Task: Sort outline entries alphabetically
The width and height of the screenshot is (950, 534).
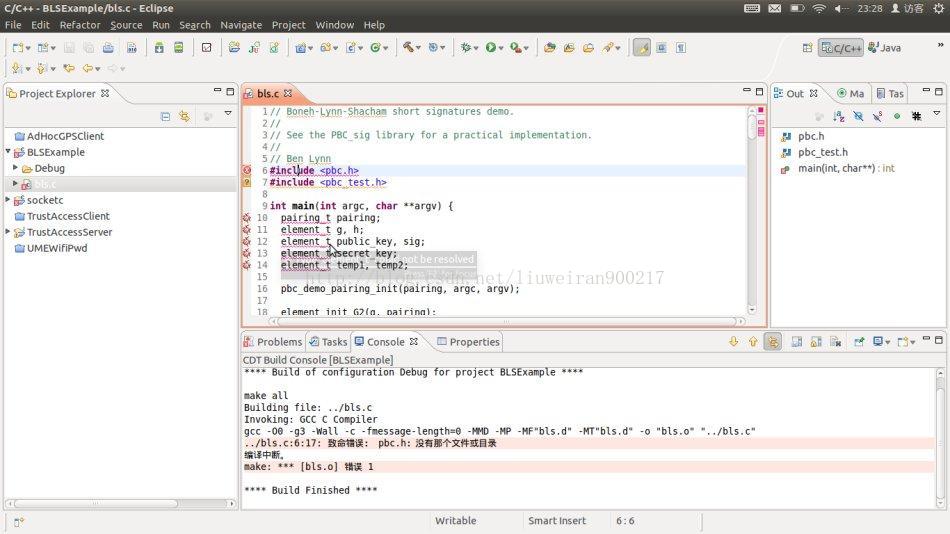Action: pyautogui.click(x=839, y=116)
